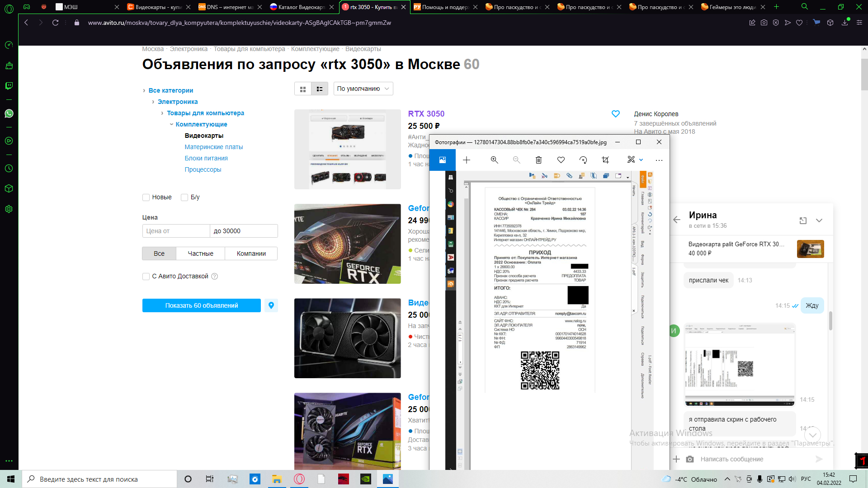The image size is (868, 488).
Task: Open Edit and create tool in Photos
Action: [x=631, y=160]
